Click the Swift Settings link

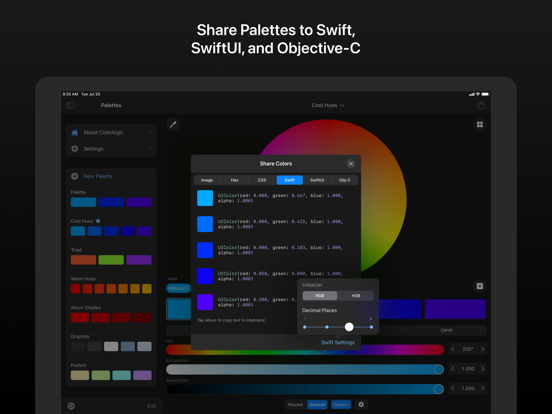(338, 342)
